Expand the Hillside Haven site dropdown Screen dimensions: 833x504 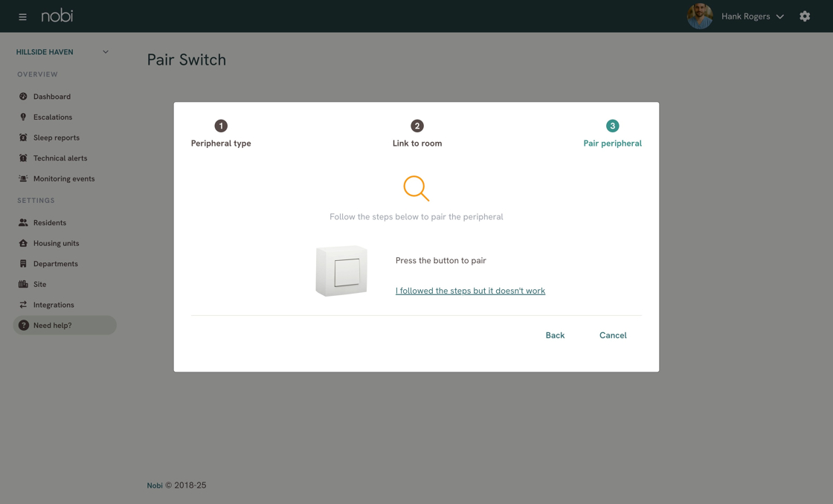click(62, 52)
